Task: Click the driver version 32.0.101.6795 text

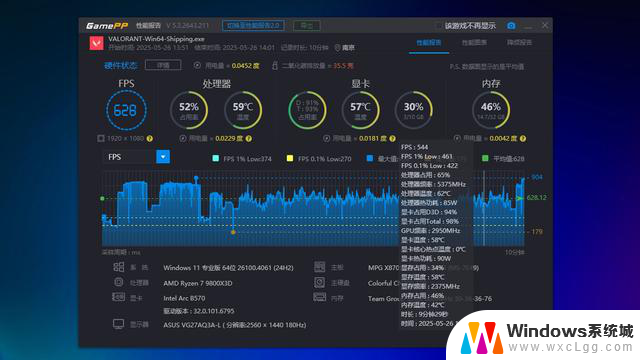Action: coord(199,311)
